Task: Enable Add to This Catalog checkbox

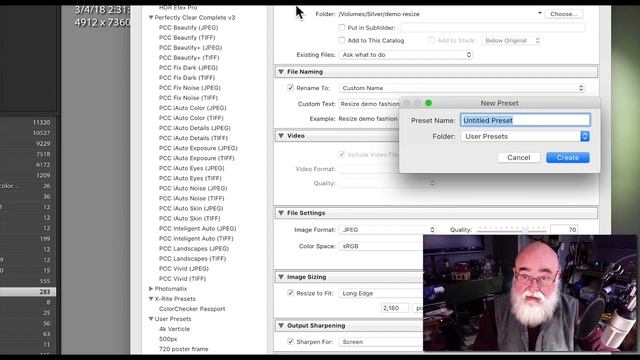Action: click(341, 40)
